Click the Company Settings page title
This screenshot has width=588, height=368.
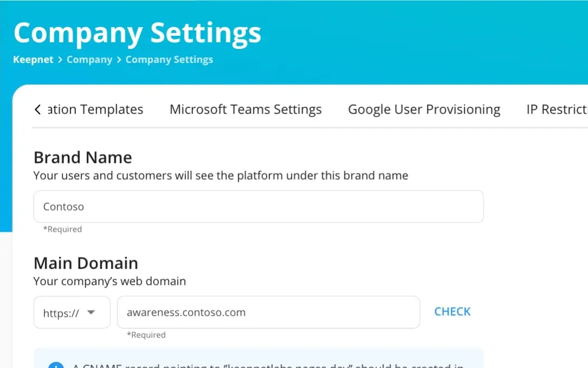(x=137, y=33)
